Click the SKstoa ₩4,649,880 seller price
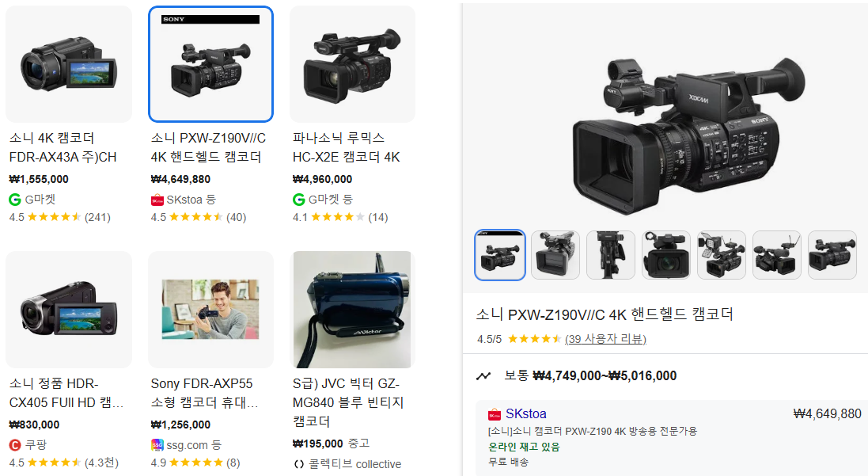 click(827, 414)
